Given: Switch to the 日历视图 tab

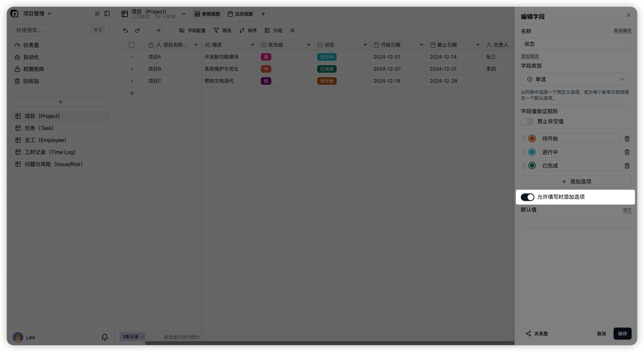Looking at the screenshot, I should click(x=240, y=14).
